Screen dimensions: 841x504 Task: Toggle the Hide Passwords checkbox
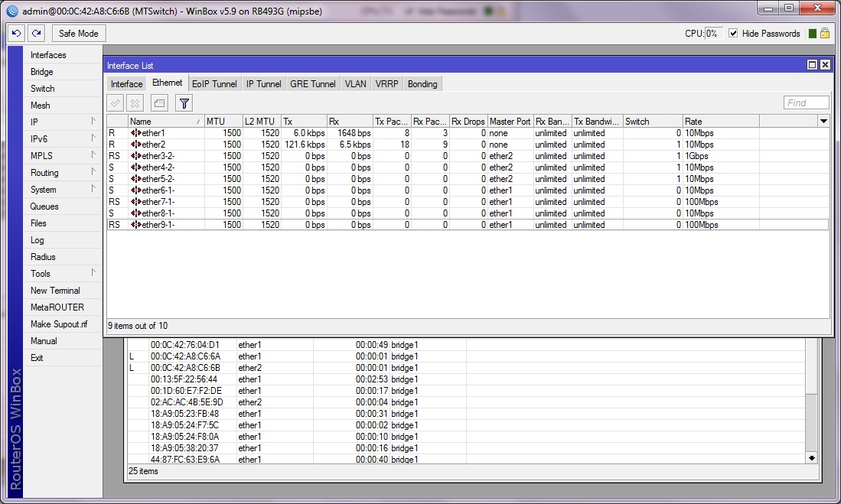point(733,33)
